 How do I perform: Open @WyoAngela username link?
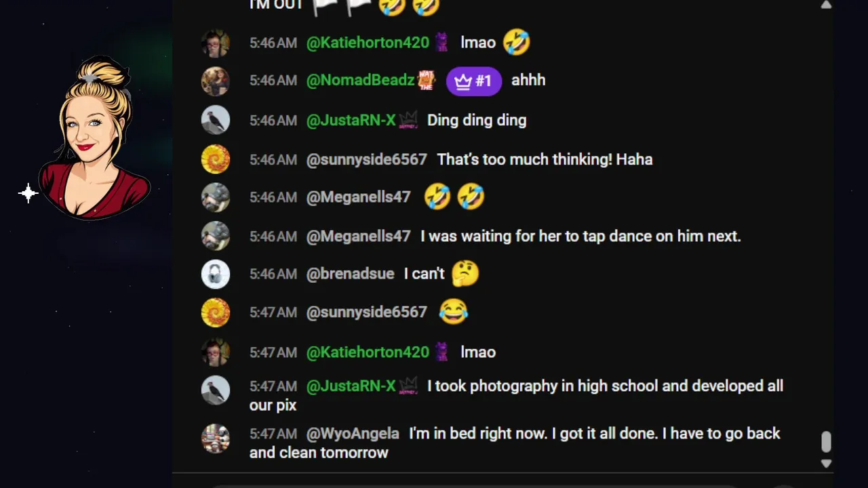coord(353,434)
